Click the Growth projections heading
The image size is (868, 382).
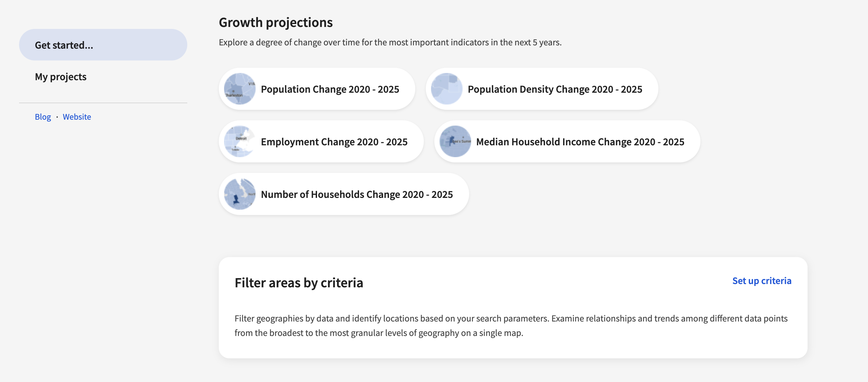tap(275, 23)
